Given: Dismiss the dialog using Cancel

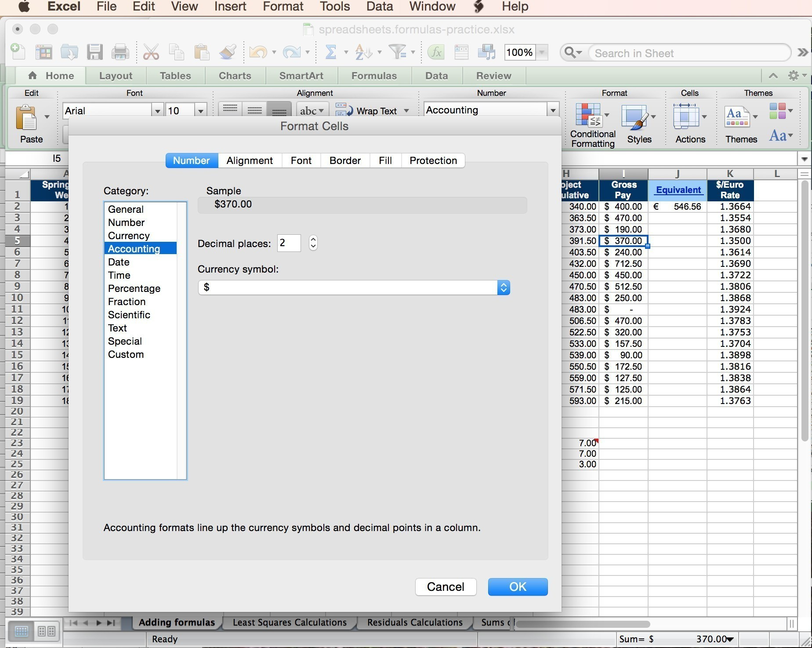Looking at the screenshot, I should (x=445, y=586).
